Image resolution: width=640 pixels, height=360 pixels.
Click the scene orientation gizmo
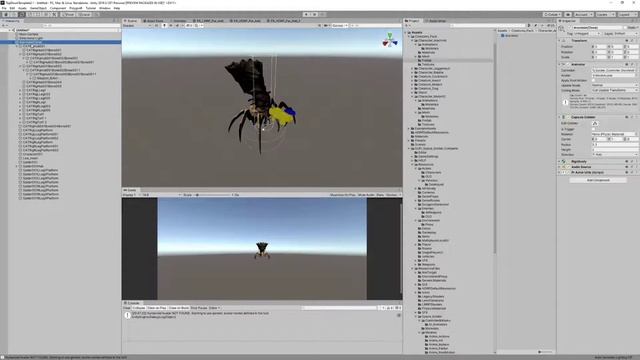click(390, 40)
